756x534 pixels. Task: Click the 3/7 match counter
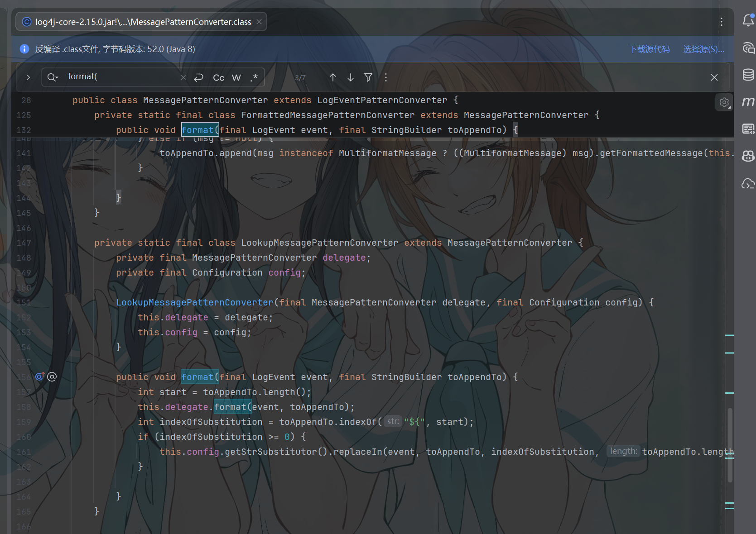tap(300, 78)
